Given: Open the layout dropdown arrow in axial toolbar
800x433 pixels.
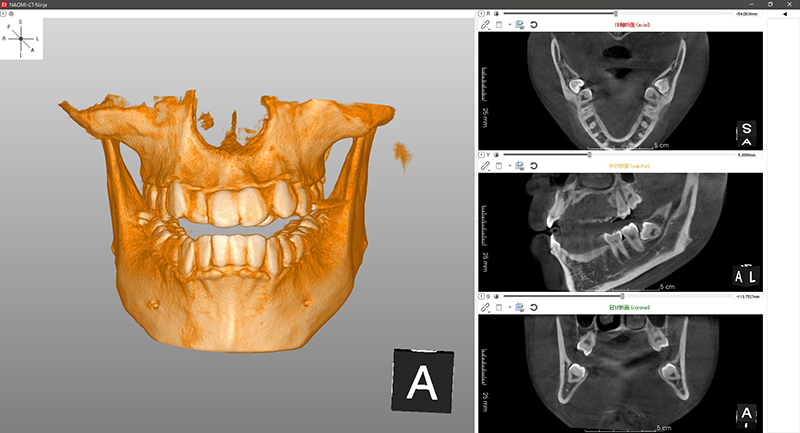Looking at the screenshot, I should (x=509, y=24).
